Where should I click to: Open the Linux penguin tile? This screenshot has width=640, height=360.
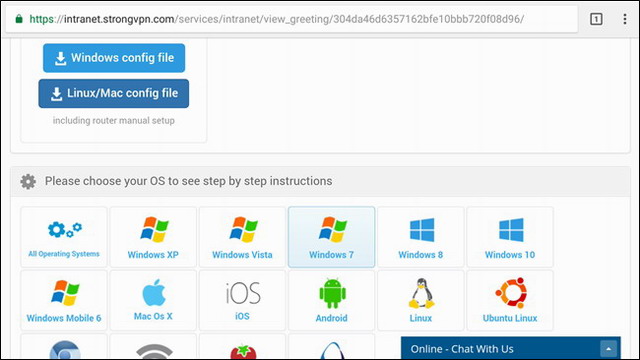pyautogui.click(x=421, y=300)
